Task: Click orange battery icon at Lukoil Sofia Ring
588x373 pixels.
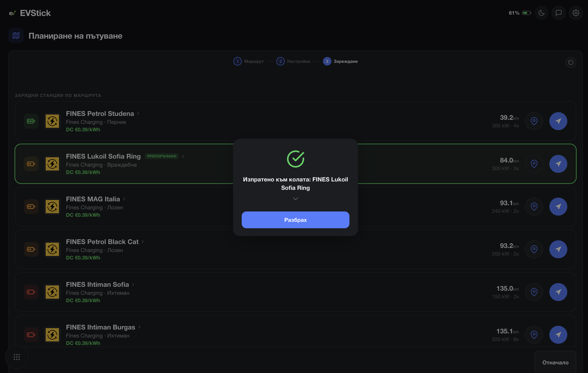Action: (31, 164)
